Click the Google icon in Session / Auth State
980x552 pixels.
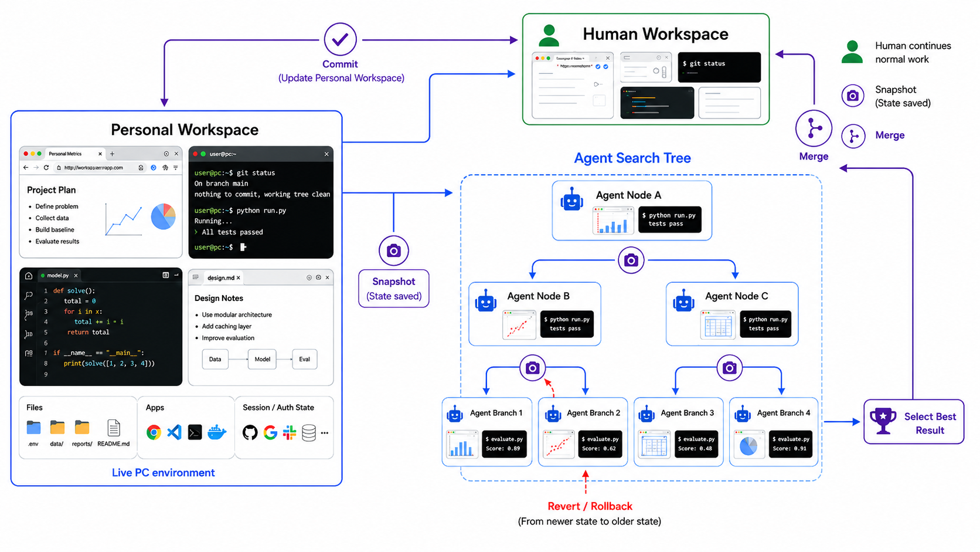[270, 433]
